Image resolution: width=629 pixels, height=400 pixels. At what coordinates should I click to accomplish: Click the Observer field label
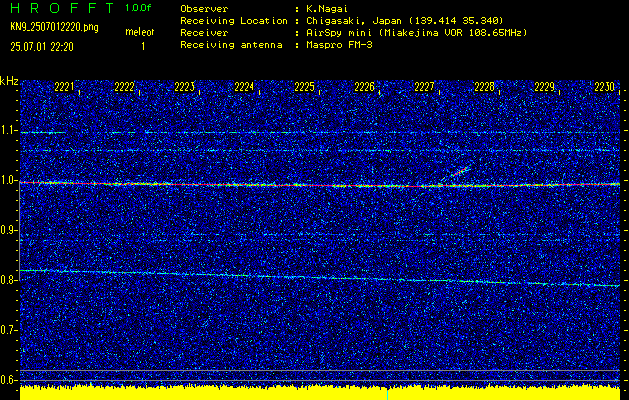(204, 9)
